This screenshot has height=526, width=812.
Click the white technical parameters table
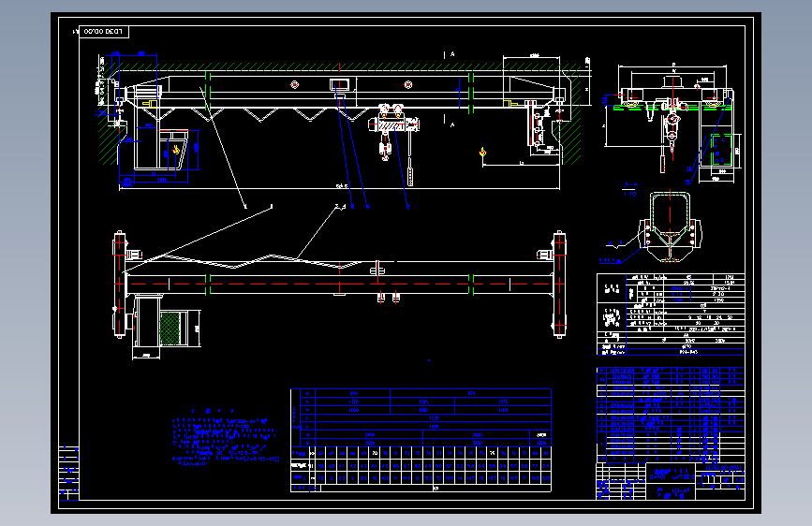[671, 314]
